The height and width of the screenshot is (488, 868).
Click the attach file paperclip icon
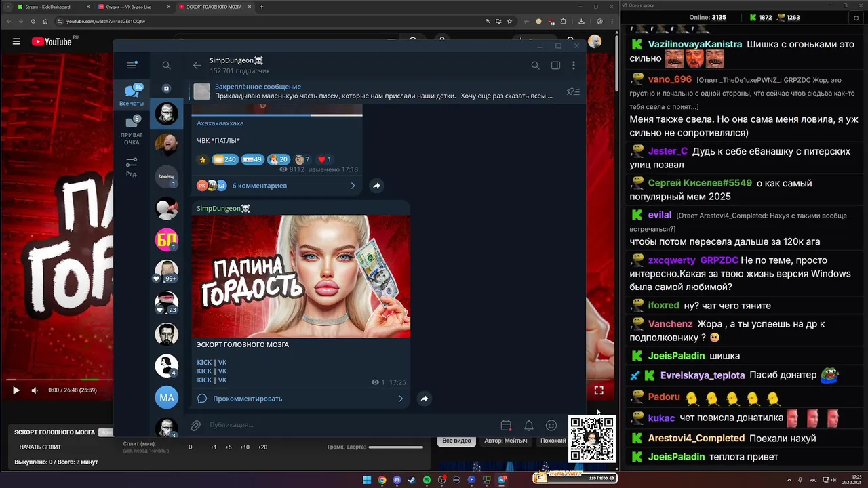196,425
